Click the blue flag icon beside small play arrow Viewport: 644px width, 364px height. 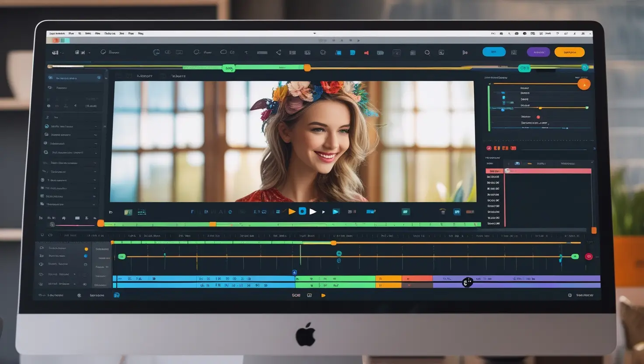coord(336,212)
